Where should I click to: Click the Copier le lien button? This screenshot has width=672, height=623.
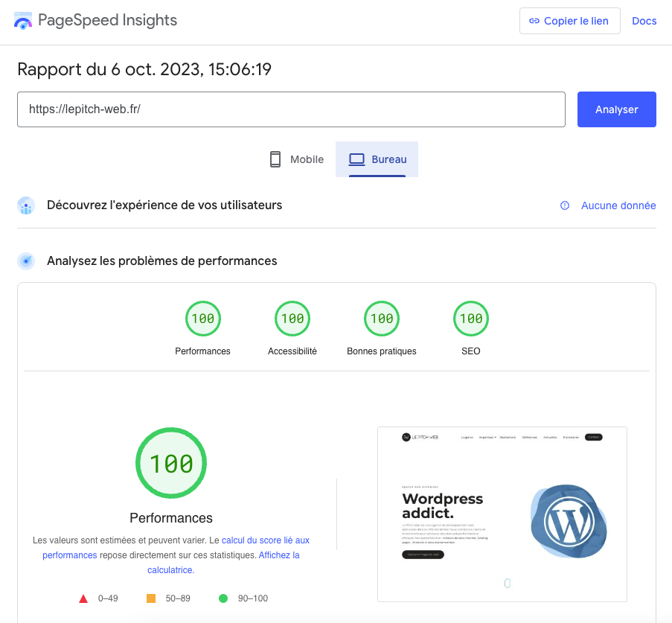coord(569,21)
